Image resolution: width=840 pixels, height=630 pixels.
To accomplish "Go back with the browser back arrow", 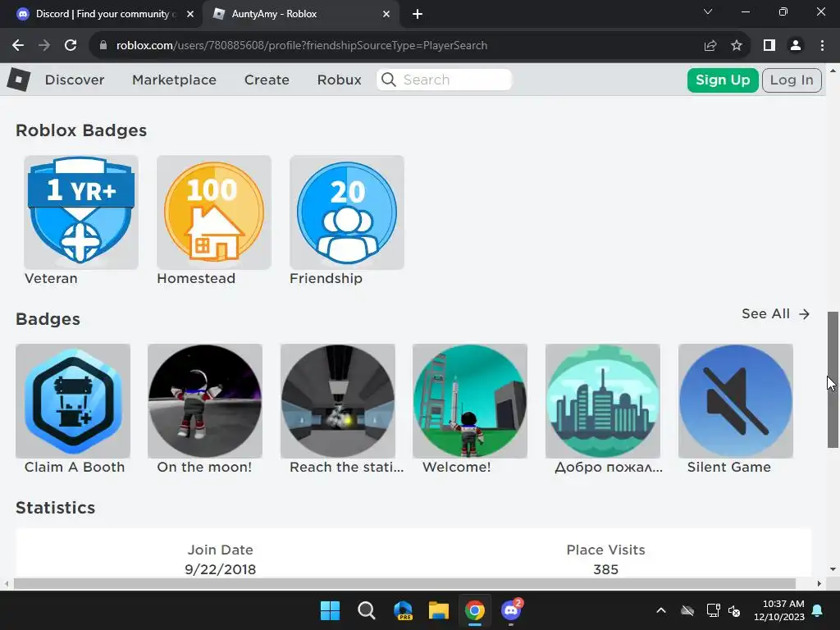I will pos(18,46).
